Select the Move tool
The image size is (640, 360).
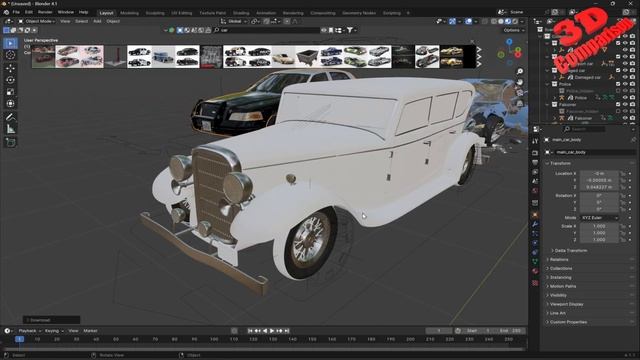click(11, 69)
